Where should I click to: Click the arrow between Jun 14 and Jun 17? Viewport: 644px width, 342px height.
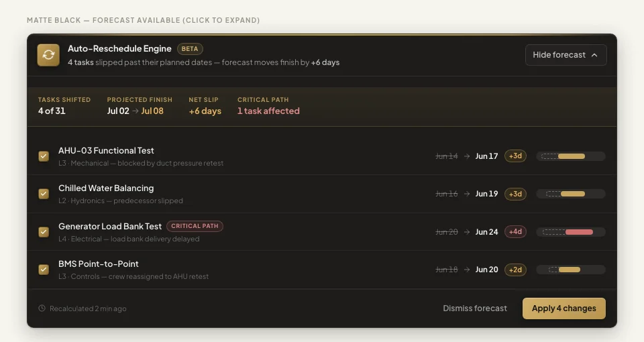tap(467, 156)
